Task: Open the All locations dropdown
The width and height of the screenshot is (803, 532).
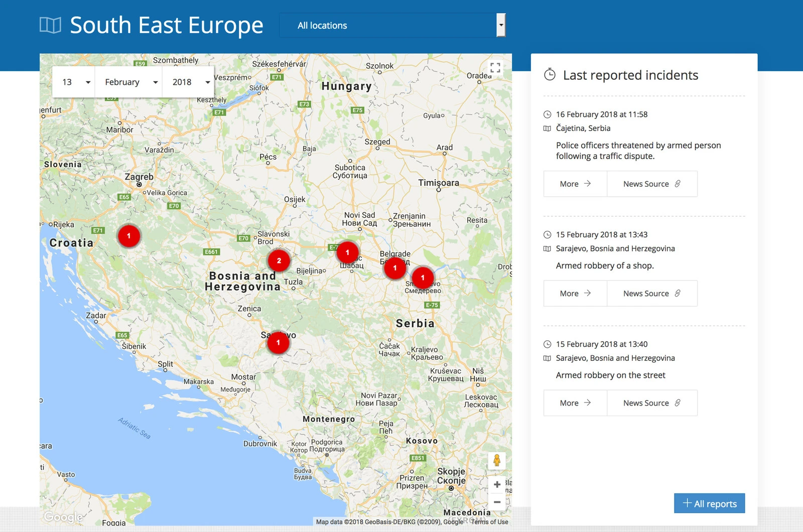Action: 392,25
